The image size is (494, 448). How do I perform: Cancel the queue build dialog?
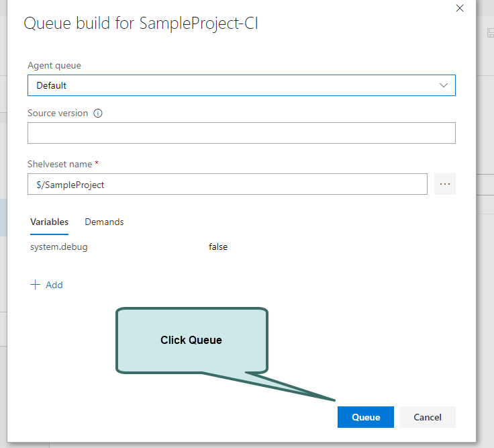[427, 417]
